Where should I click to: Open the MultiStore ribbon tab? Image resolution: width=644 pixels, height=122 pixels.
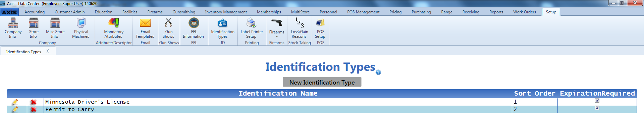(x=301, y=12)
